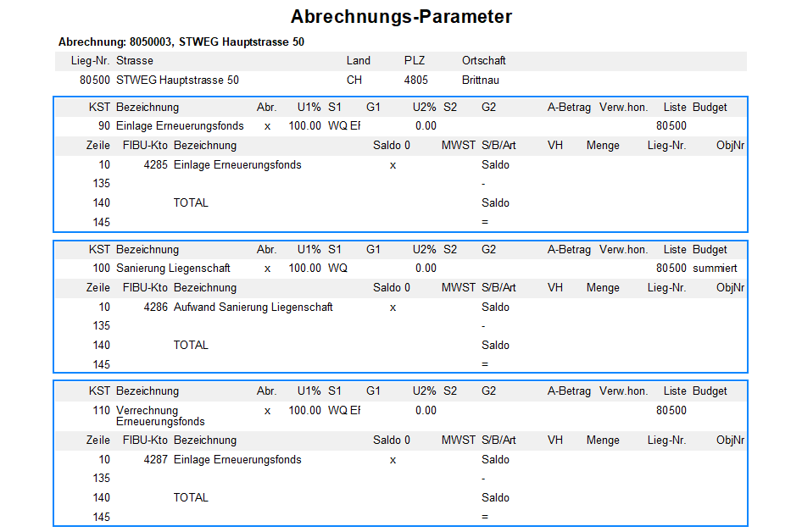This screenshot has width=802, height=532.
Task: Select the Einlage Erneuerungsfonds KST 90 designation
Action: coord(180,125)
